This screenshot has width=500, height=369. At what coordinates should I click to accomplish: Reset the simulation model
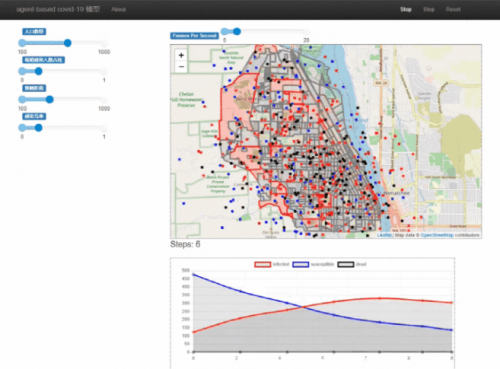point(453,9)
